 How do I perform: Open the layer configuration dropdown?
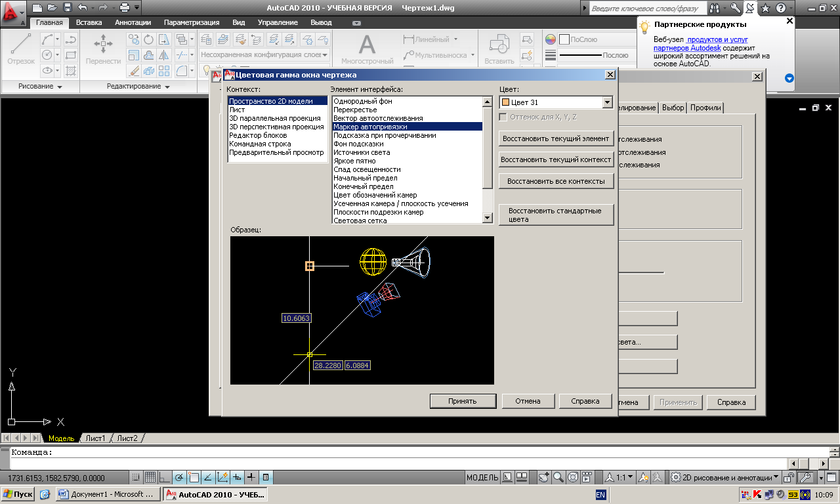pos(264,55)
